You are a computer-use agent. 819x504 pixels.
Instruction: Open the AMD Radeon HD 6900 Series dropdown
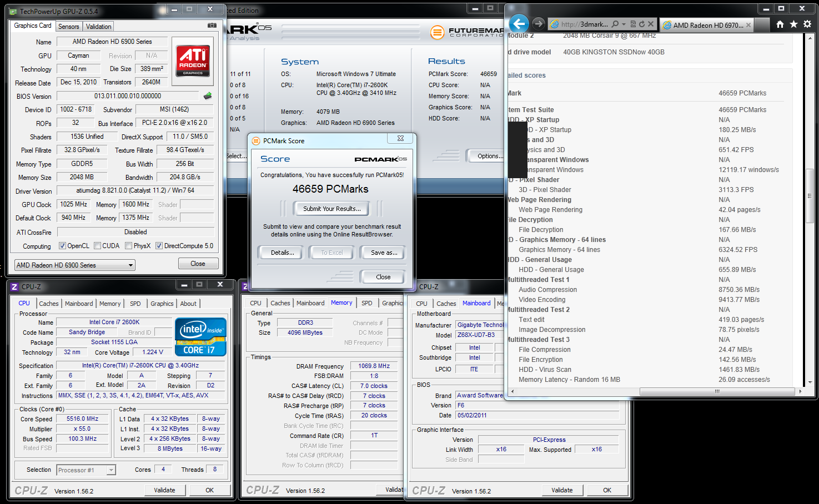(74, 265)
